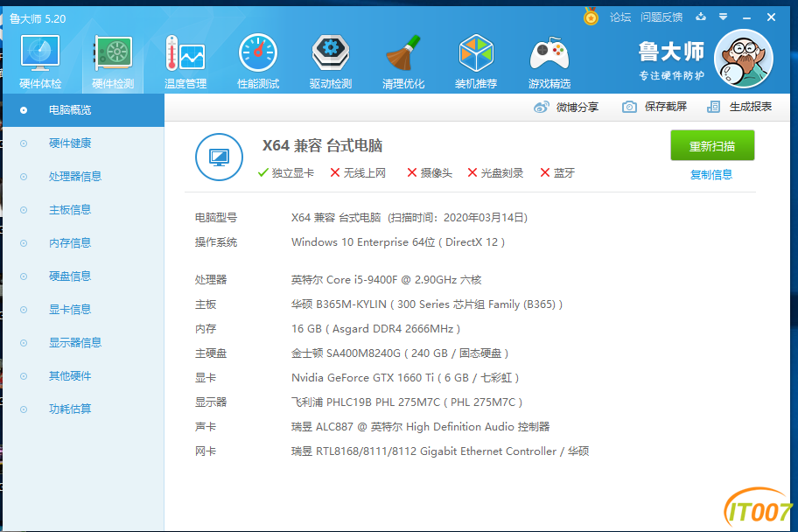Click the 蓝牙 status indicator
Image resolution: width=798 pixels, height=532 pixels.
click(x=557, y=173)
